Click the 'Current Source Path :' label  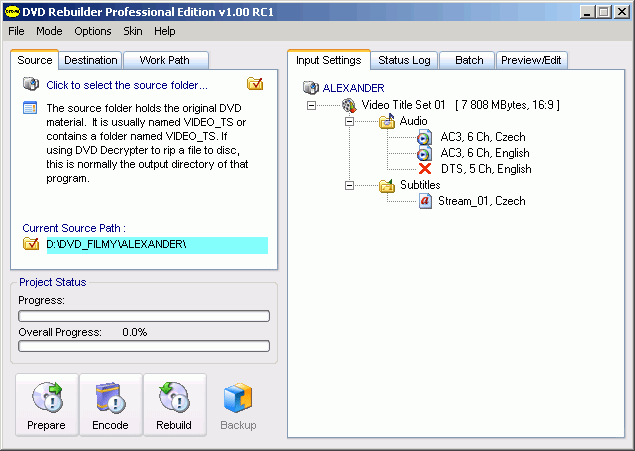[x=74, y=228]
